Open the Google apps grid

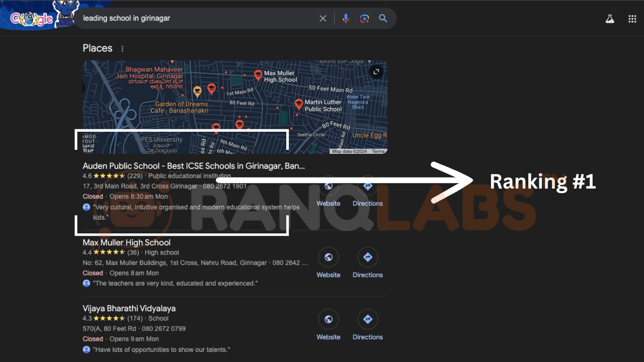(x=632, y=19)
